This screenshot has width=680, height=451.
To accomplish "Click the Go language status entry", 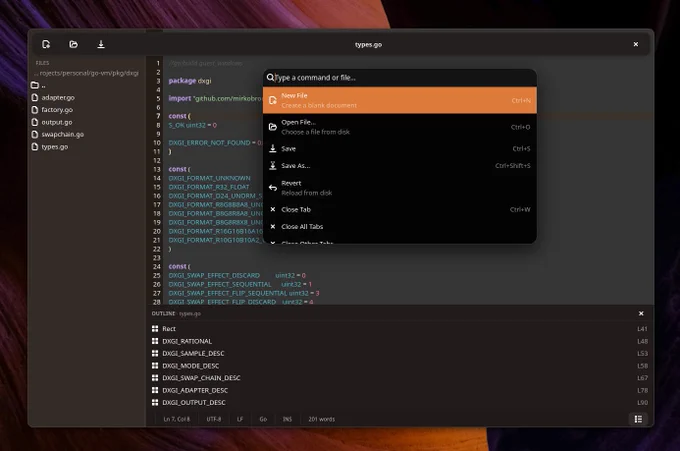I will 263,419.
